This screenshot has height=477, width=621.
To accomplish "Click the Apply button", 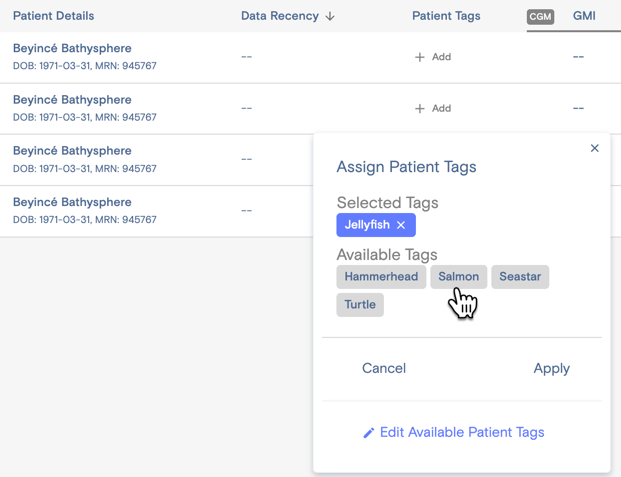I will [x=551, y=368].
